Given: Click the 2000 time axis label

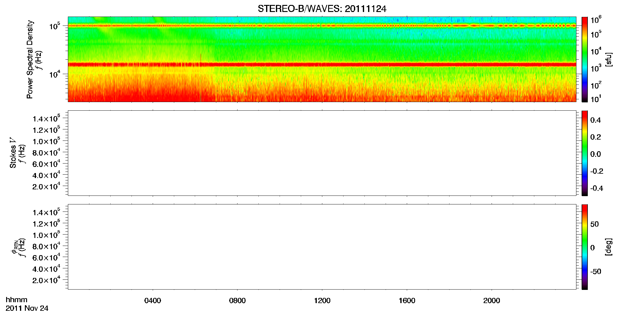Looking at the screenshot, I should pos(492,301).
